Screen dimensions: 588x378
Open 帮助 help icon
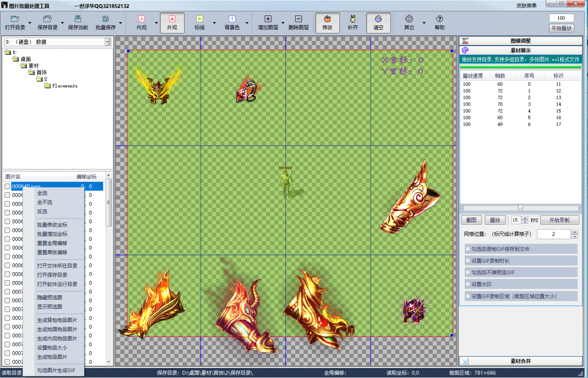click(439, 19)
